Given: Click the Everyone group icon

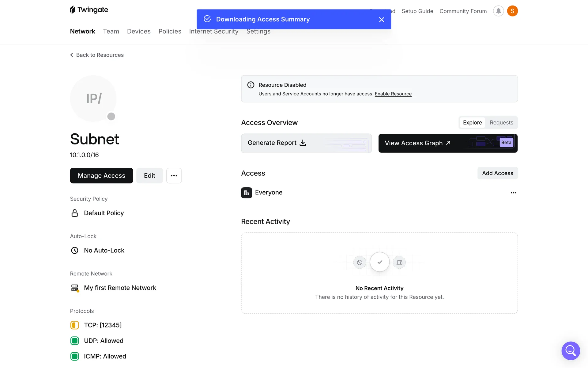Looking at the screenshot, I should [x=247, y=193].
